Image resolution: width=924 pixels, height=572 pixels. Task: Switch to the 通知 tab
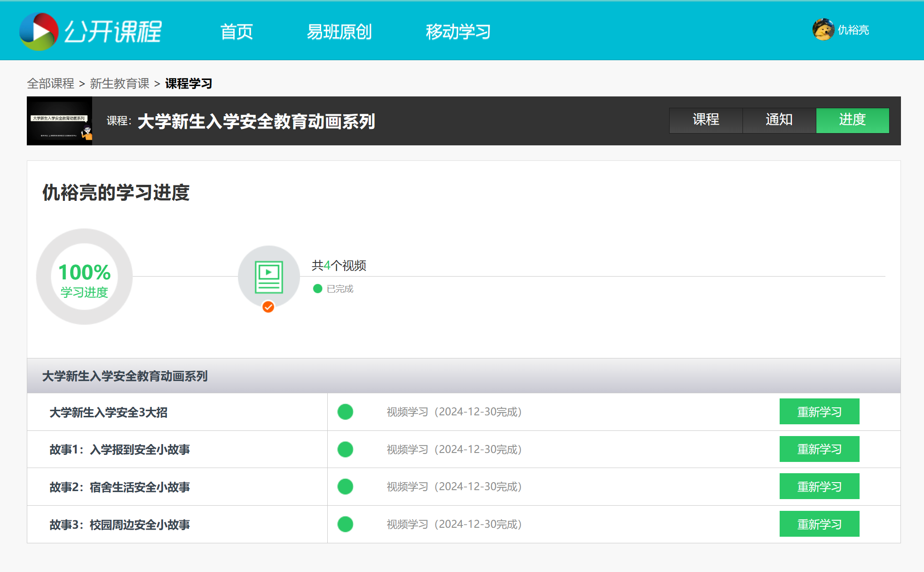click(779, 120)
